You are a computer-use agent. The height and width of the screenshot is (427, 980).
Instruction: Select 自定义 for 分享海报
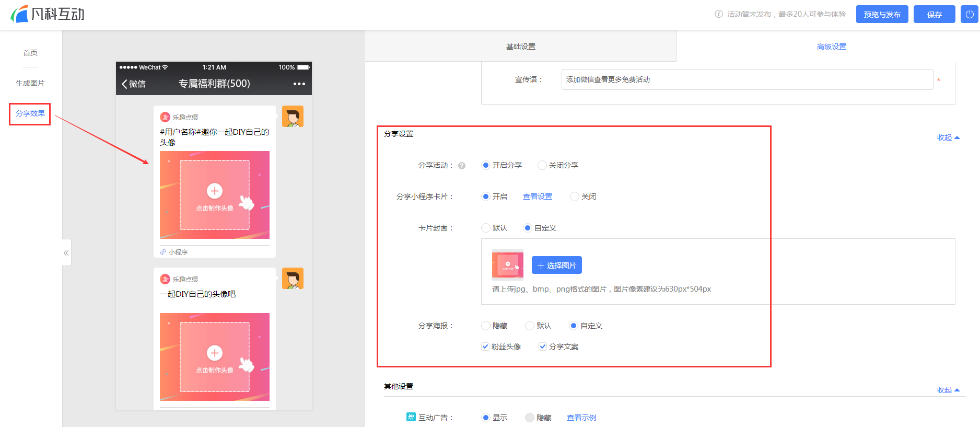click(574, 326)
